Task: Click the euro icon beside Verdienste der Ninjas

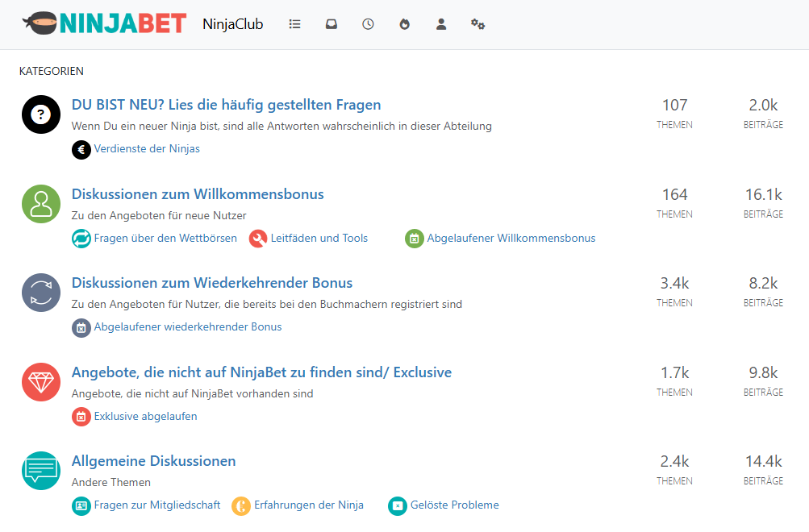Action: (x=81, y=149)
